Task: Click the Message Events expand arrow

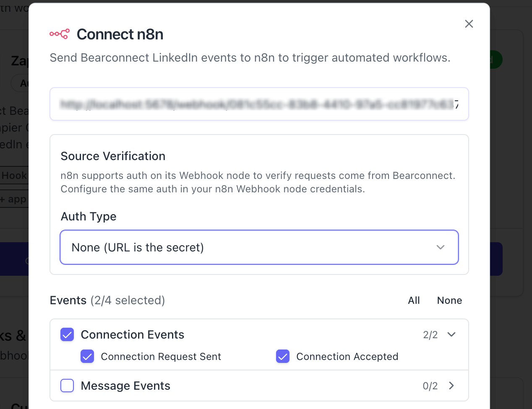Action: 451,386
